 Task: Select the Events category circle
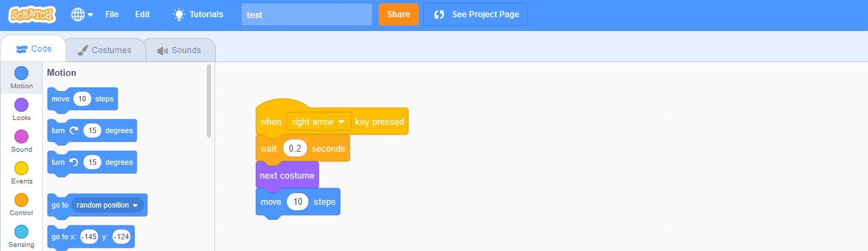pos(21,168)
